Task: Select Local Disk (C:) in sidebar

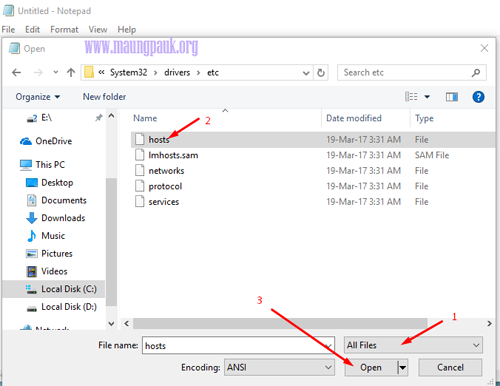Action: pos(54,289)
